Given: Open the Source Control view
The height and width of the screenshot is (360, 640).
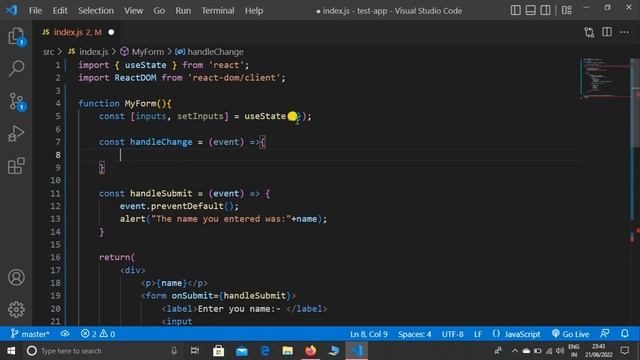Looking at the screenshot, I should tap(16, 101).
